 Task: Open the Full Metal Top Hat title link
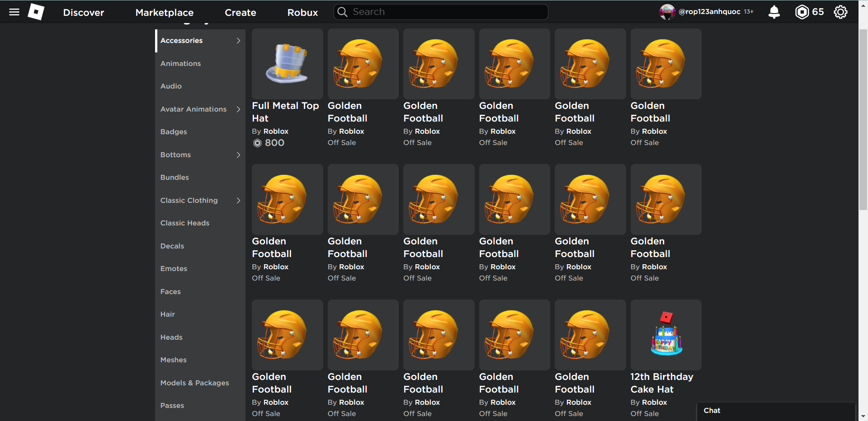pos(285,112)
